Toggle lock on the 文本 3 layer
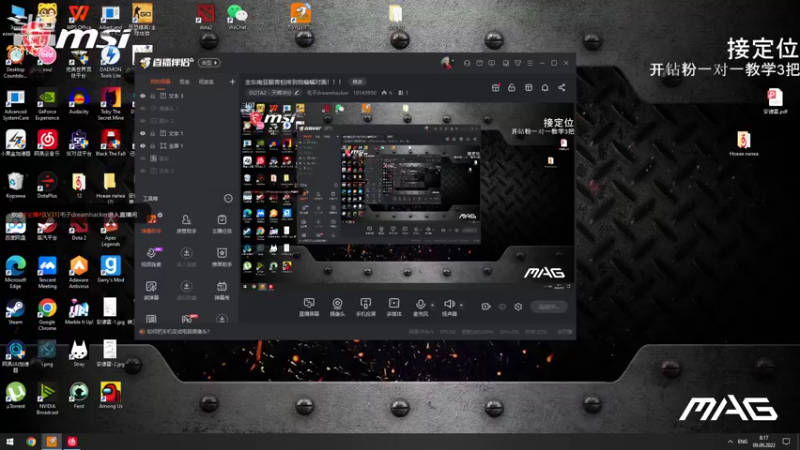Viewport: 800px width, 450px height. [153, 96]
